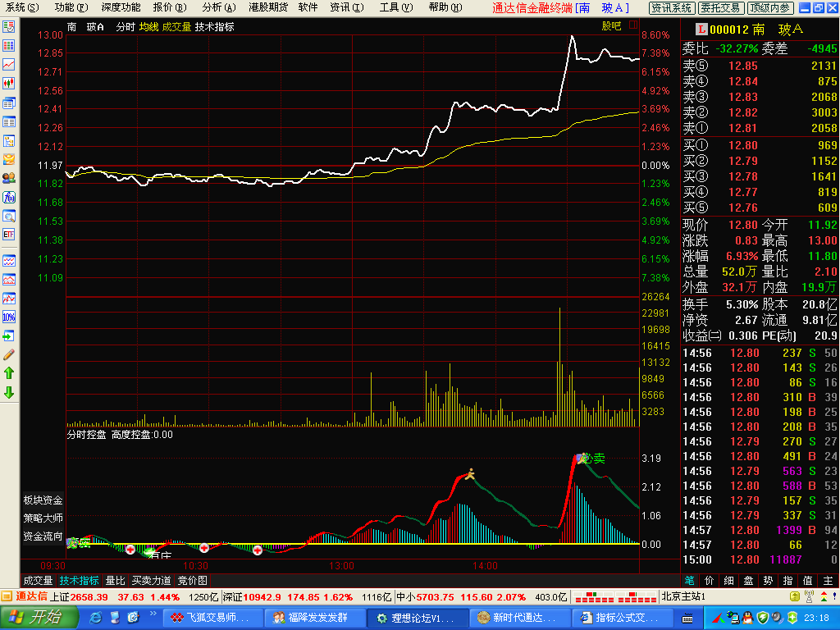Click the 深证 index value 10942.9
The image size is (840, 630).
tap(262, 597)
